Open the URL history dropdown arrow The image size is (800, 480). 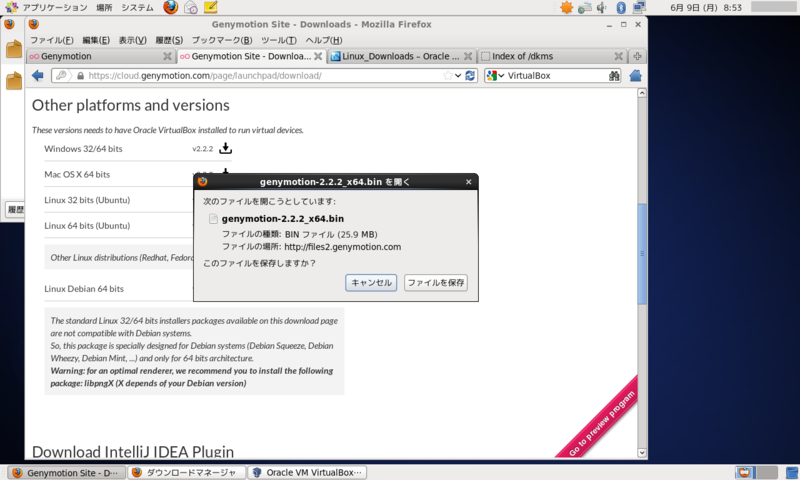(458, 75)
